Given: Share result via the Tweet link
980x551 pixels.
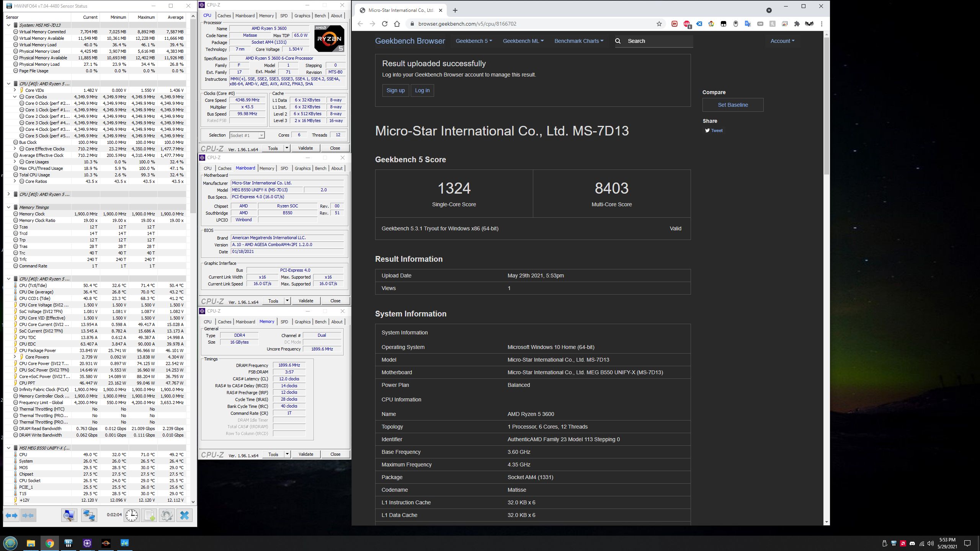Looking at the screenshot, I should click(714, 130).
